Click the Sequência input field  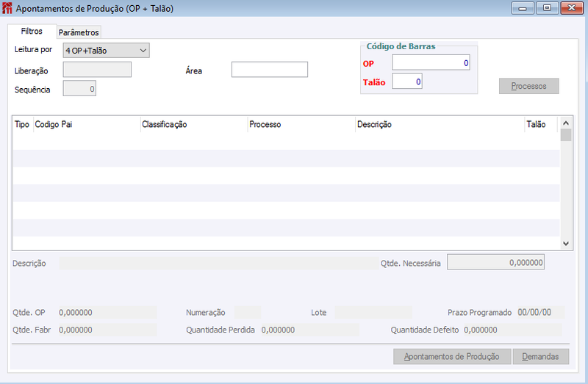[79, 88]
